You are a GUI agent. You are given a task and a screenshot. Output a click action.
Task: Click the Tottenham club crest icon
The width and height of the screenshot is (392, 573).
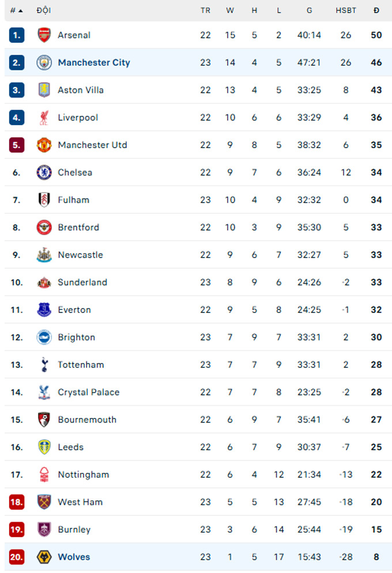click(x=44, y=365)
